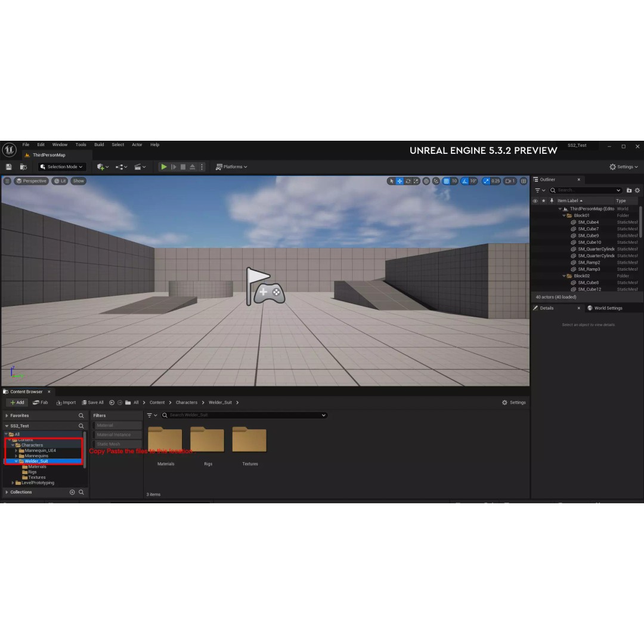Click the Outliner search field

click(x=586, y=190)
